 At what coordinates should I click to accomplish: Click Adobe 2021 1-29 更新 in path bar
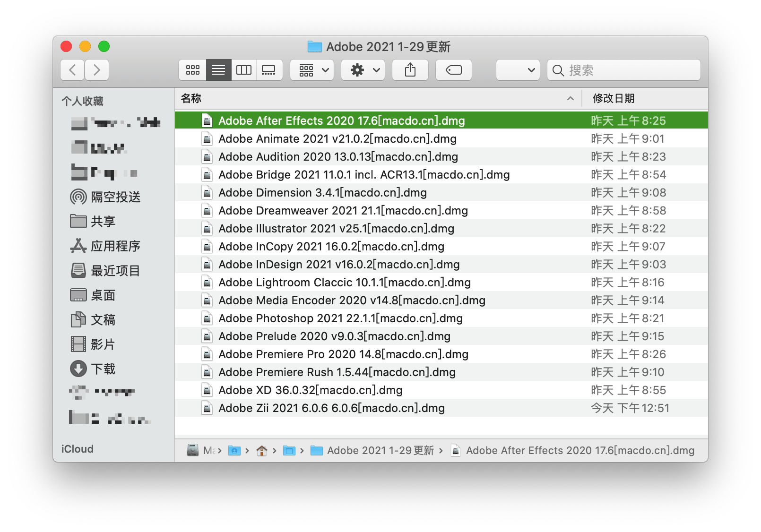380,451
